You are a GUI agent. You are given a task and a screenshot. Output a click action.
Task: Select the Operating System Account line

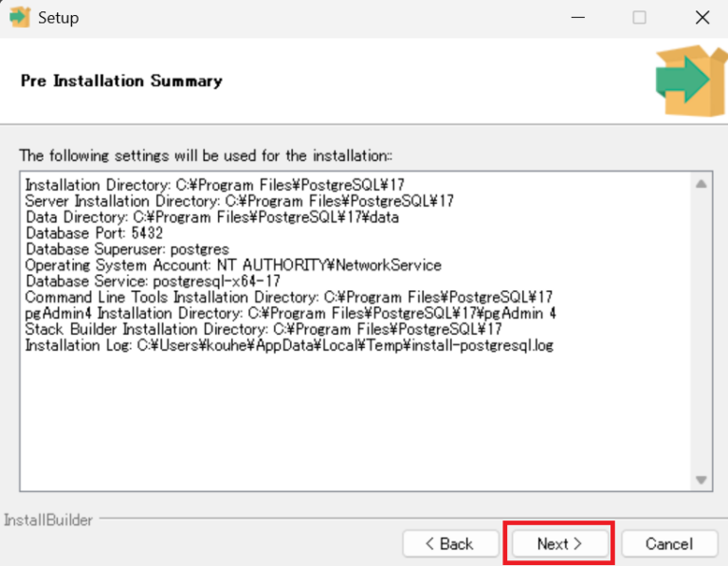[232, 265]
